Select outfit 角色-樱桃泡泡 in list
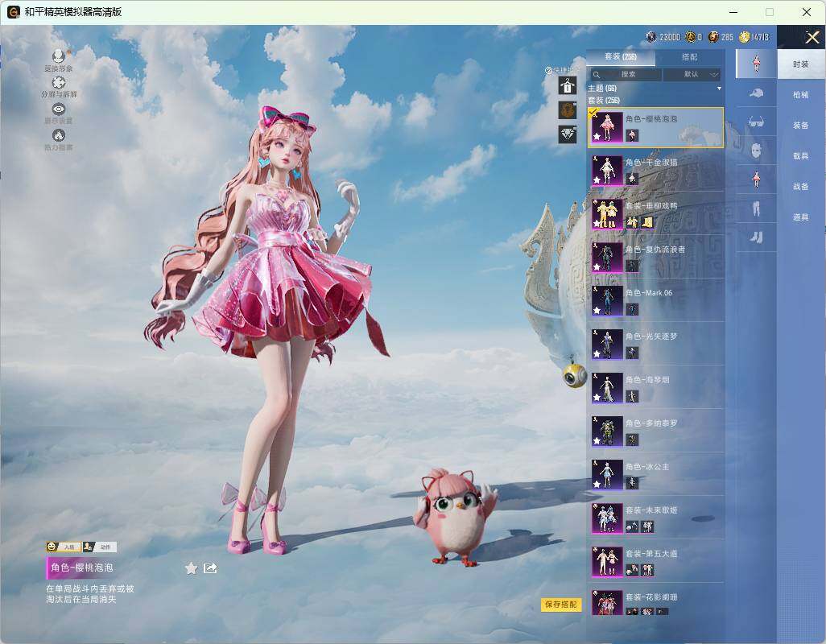Viewport: 826px width, 644px height. pyautogui.click(x=655, y=127)
